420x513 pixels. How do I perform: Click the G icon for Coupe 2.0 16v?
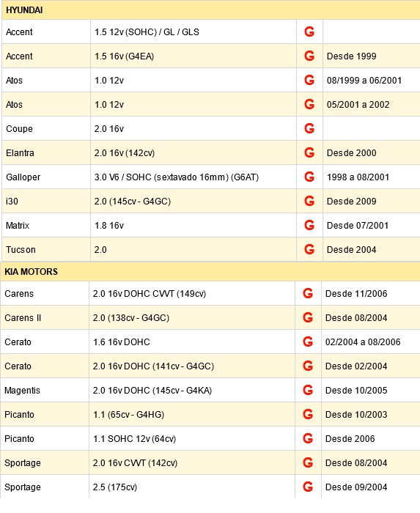pos(309,128)
